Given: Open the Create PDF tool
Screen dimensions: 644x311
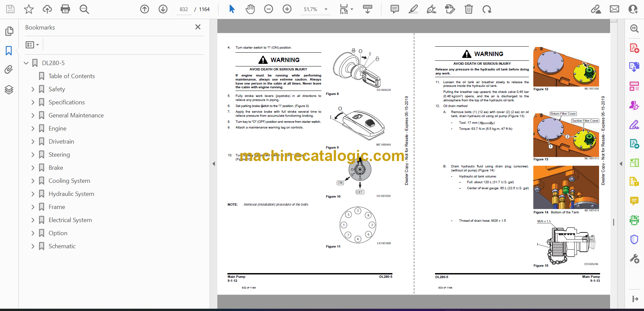Looking at the screenshot, I should 634,48.
